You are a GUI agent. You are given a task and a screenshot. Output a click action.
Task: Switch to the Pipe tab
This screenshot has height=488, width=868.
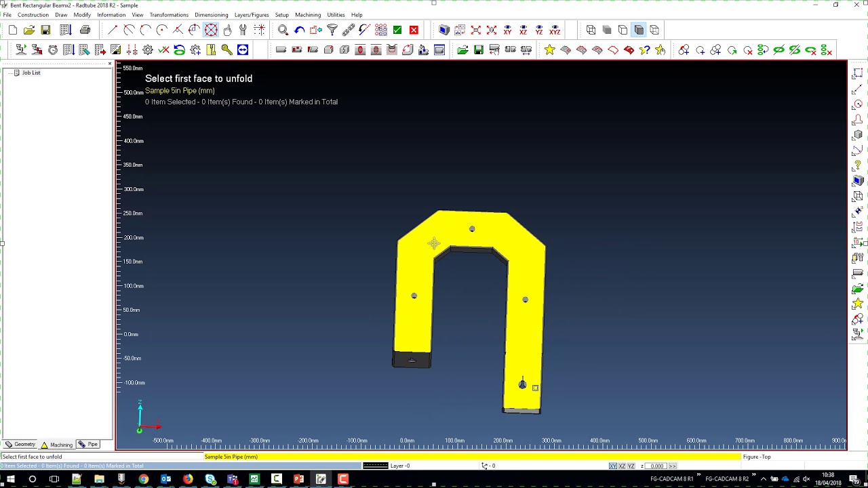tap(88, 445)
